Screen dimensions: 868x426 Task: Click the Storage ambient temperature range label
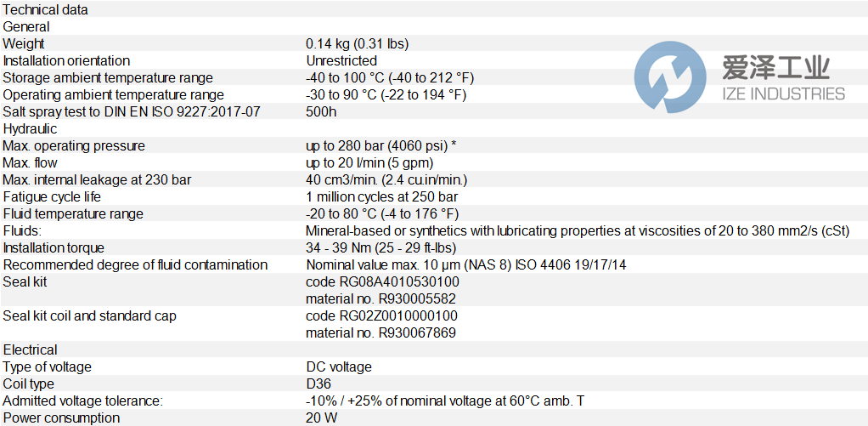[108, 77]
